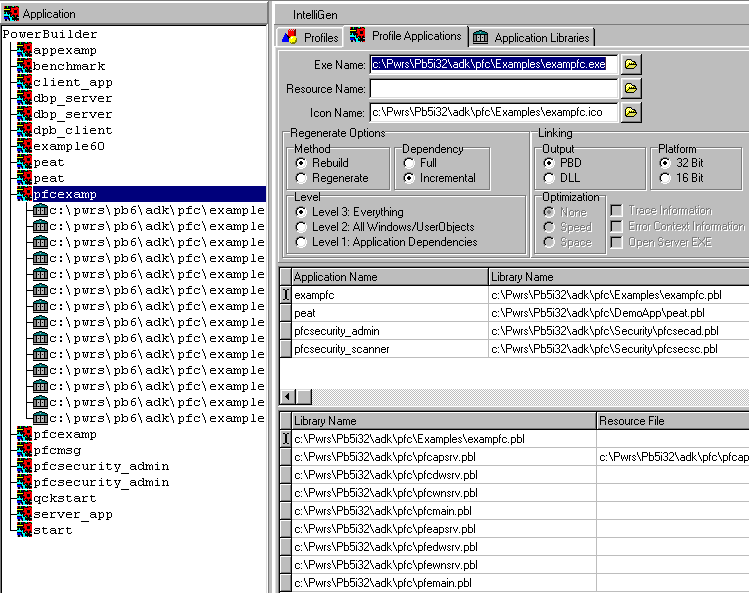Click the server_app application icon
This screenshot has height=593, width=749.
click(x=24, y=514)
